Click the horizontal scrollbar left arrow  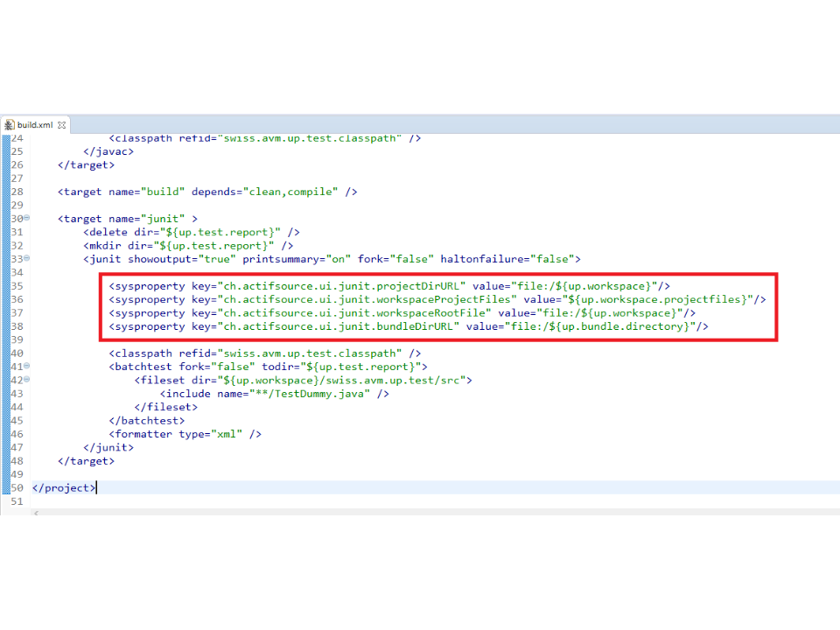coord(35,512)
